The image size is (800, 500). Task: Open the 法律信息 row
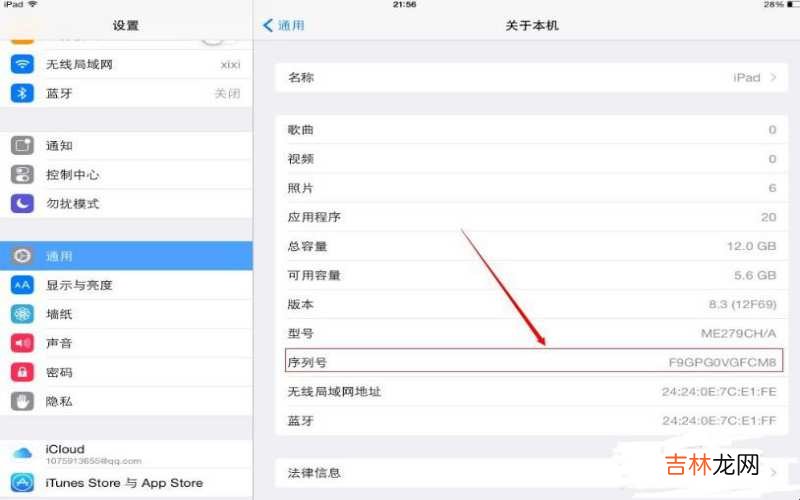click(531, 473)
